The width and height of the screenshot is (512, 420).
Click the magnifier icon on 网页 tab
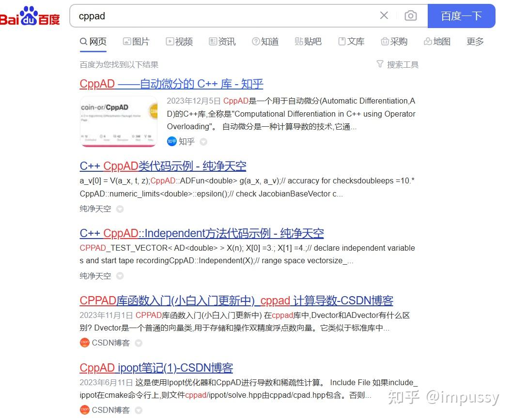[x=83, y=42]
